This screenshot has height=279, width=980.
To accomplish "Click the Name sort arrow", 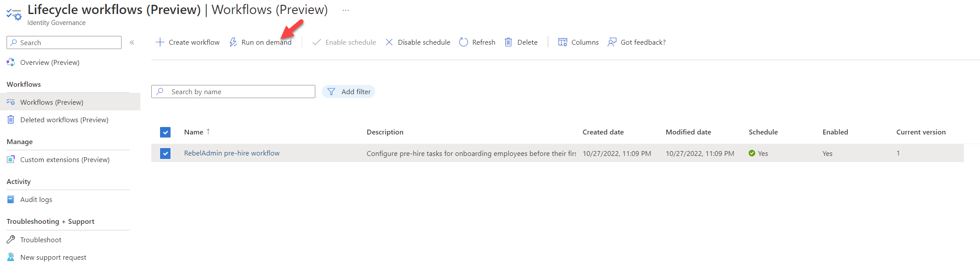I will point(208,131).
